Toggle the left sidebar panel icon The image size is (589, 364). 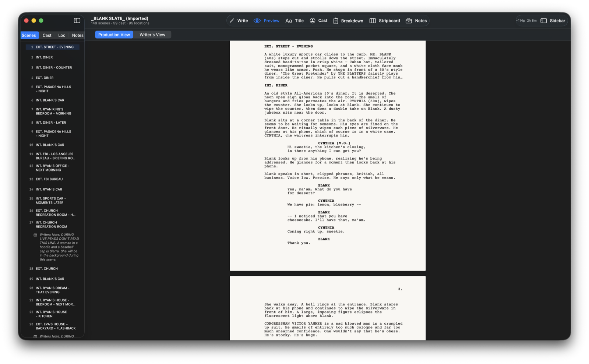[77, 21]
